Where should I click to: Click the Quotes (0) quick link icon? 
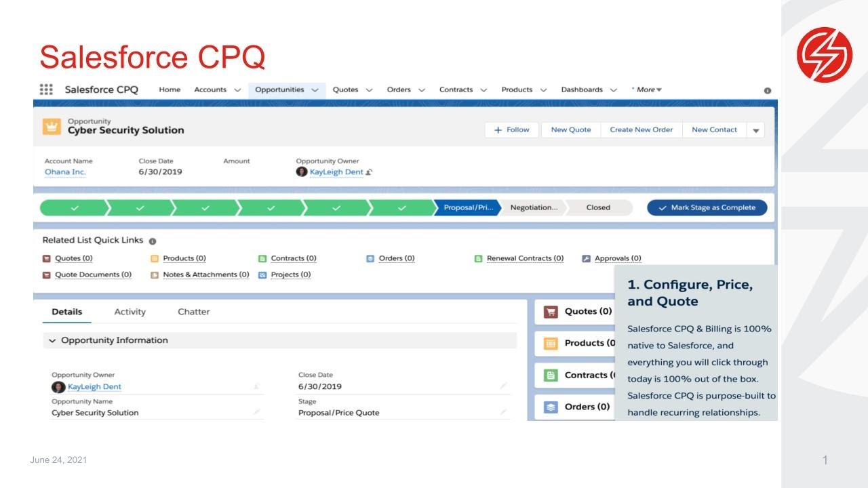pos(47,258)
